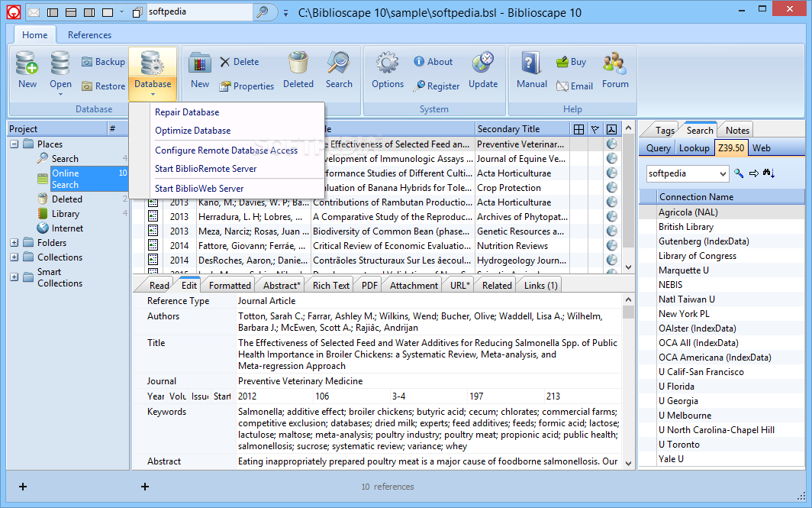The height and width of the screenshot is (508, 812).
Task: Switch to the Tags tab
Action: click(x=665, y=130)
